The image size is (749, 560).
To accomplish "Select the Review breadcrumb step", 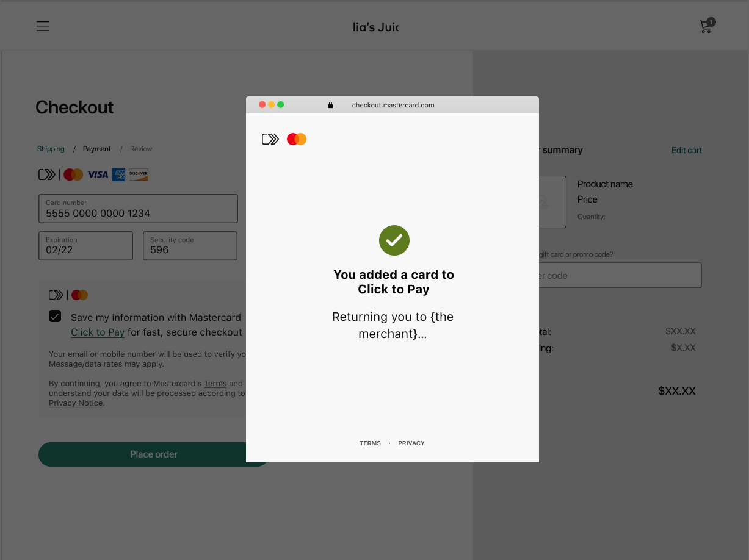I will tap(141, 149).
